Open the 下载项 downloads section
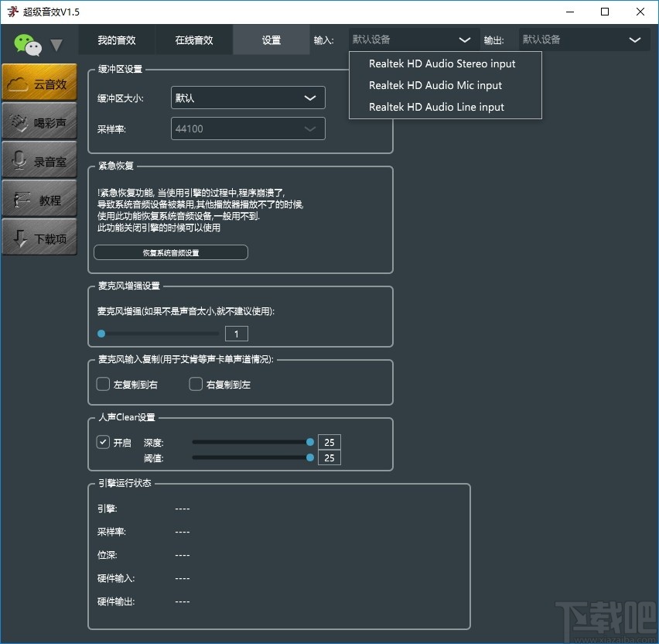 (x=39, y=237)
